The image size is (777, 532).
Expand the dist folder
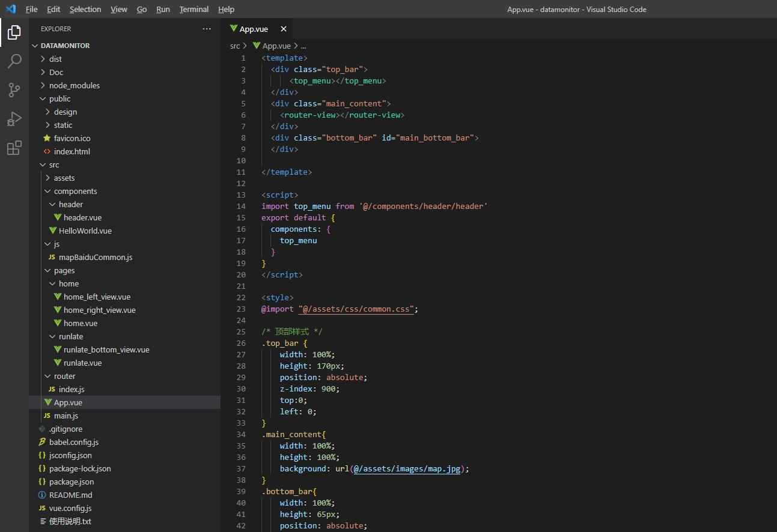(x=55, y=59)
